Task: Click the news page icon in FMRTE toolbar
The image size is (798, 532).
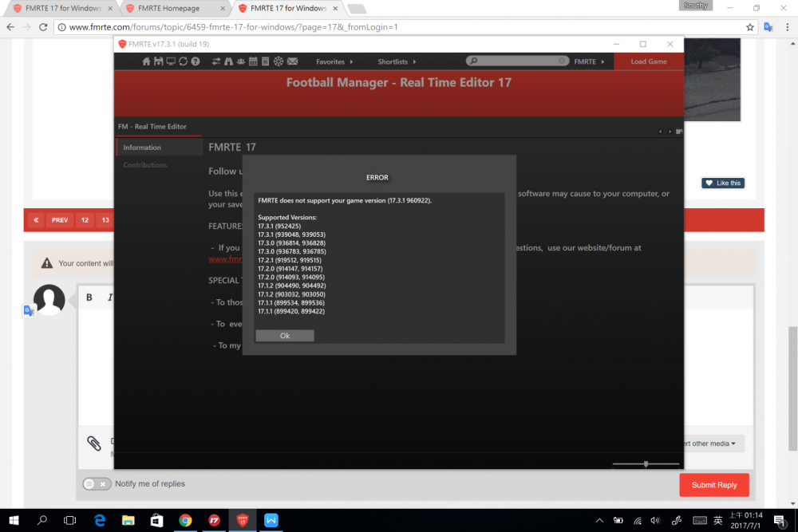Action: click(x=265, y=61)
